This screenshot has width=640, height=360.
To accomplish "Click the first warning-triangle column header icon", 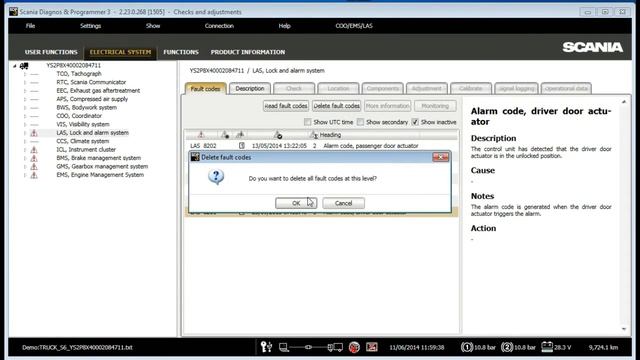I will tap(201, 134).
